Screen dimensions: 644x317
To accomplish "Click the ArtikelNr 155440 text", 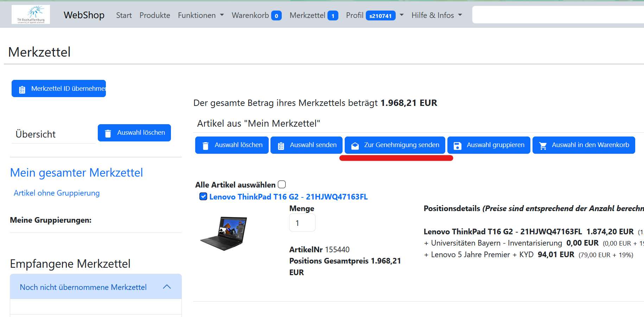I will point(319,249).
